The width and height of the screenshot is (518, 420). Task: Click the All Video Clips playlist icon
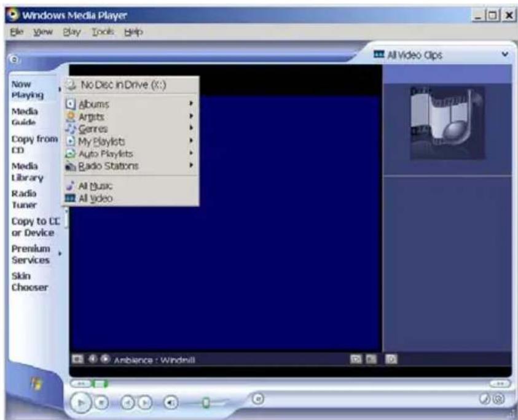[x=379, y=54]
